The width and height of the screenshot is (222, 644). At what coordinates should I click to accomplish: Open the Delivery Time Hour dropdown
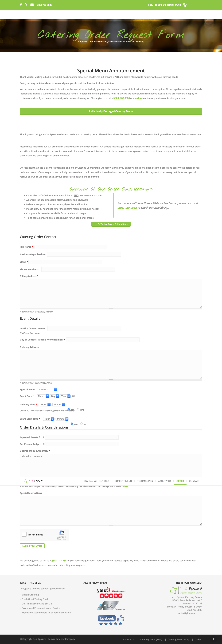(45, 405)
